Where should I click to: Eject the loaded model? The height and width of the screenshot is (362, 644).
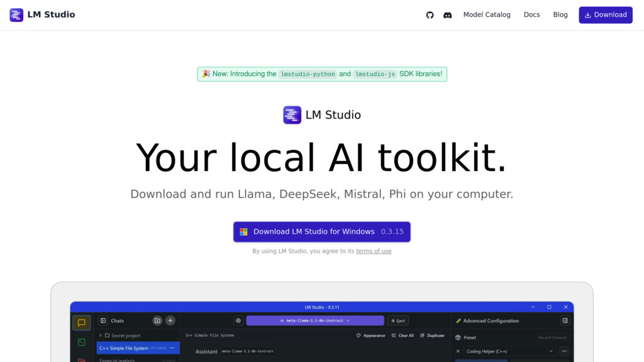(397, 321)
